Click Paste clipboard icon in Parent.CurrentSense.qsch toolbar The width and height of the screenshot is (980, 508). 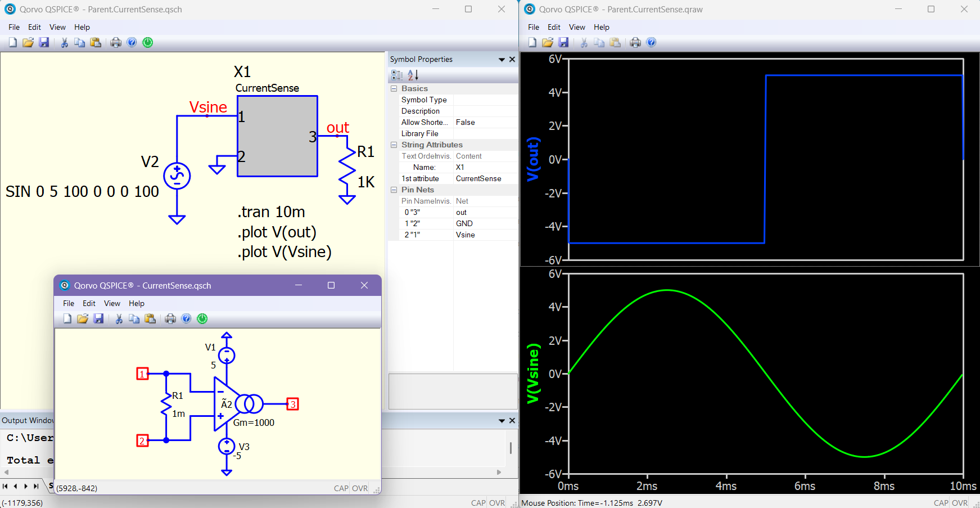pyautogui.click(x=96, y=42)
